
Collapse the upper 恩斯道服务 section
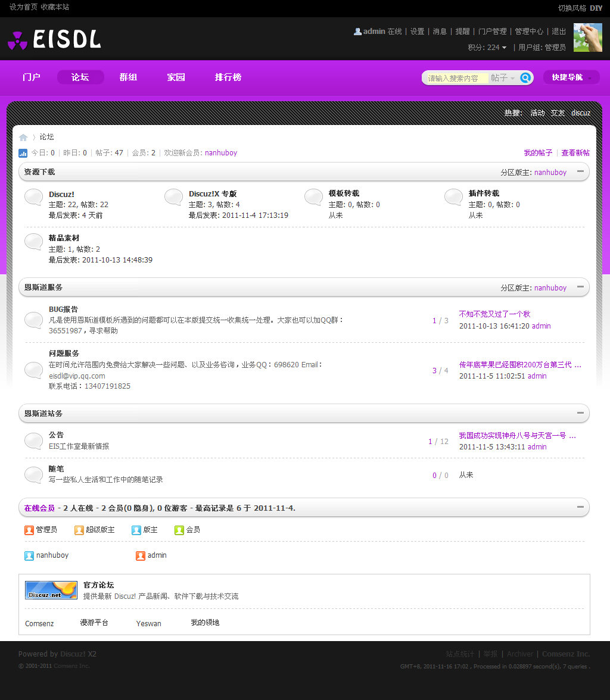coord(580,287)
